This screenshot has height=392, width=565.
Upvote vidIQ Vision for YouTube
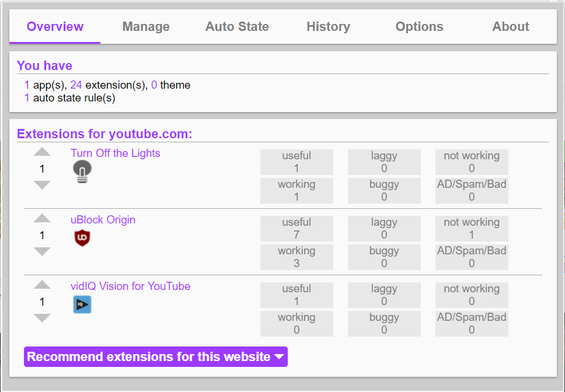tap(42, 285)
